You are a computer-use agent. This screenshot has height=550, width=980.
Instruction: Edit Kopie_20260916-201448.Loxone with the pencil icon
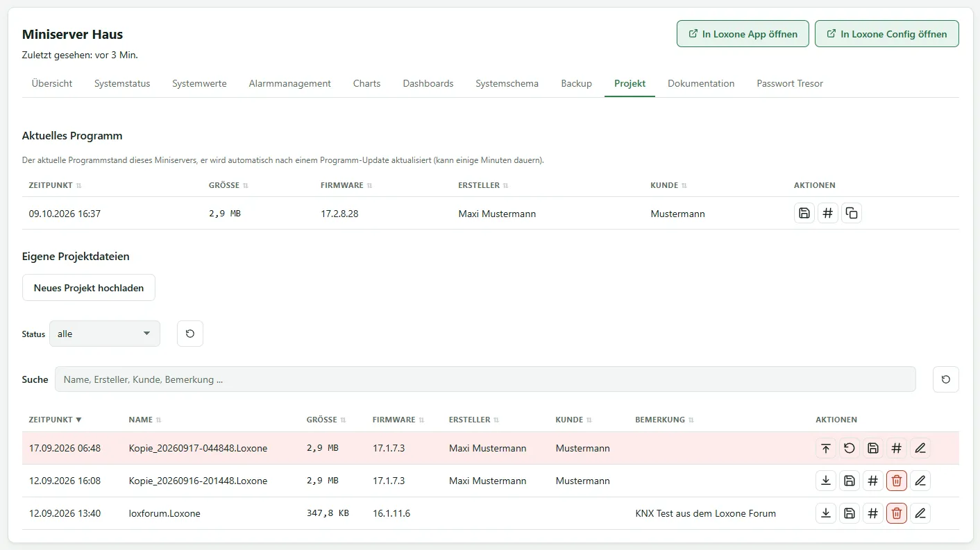coord(920,481)
